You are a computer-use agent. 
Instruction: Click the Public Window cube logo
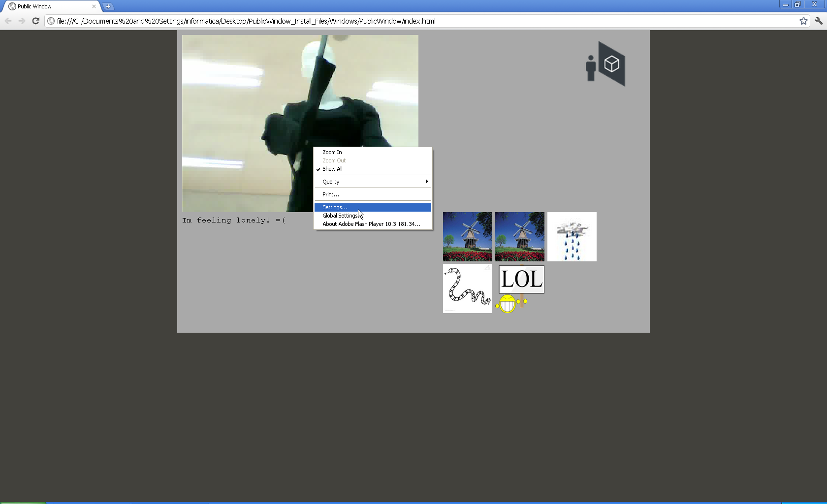click(605, 64)
